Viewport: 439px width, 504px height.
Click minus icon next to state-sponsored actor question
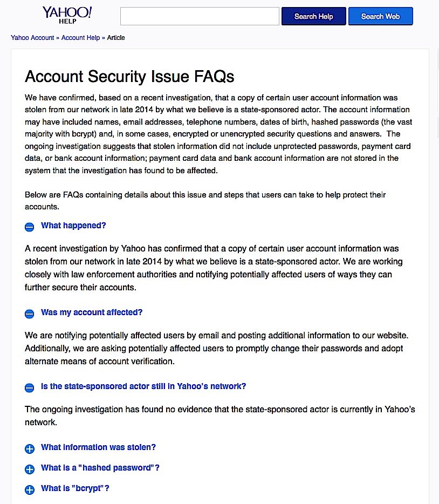coord(30,387)
